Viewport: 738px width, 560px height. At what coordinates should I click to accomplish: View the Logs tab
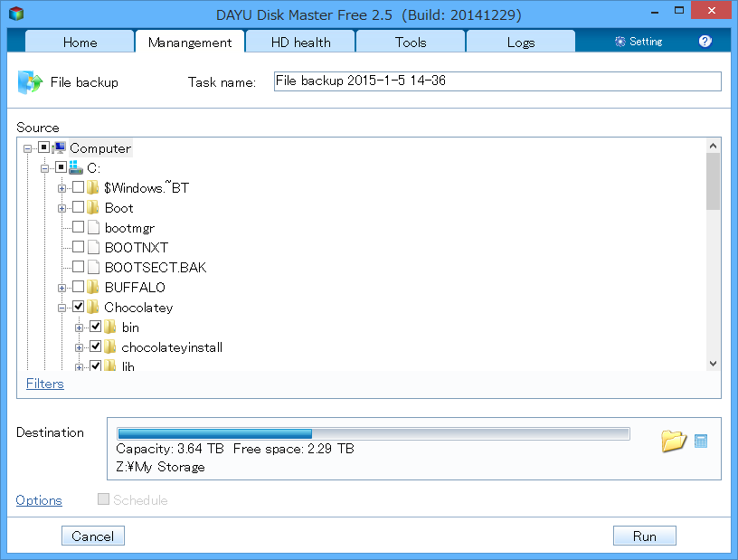521,42
